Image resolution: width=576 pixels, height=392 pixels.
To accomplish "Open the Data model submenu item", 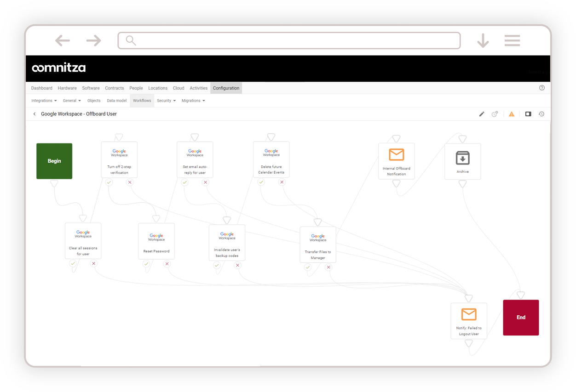I will pyautogui.click(x=117, y=101).
